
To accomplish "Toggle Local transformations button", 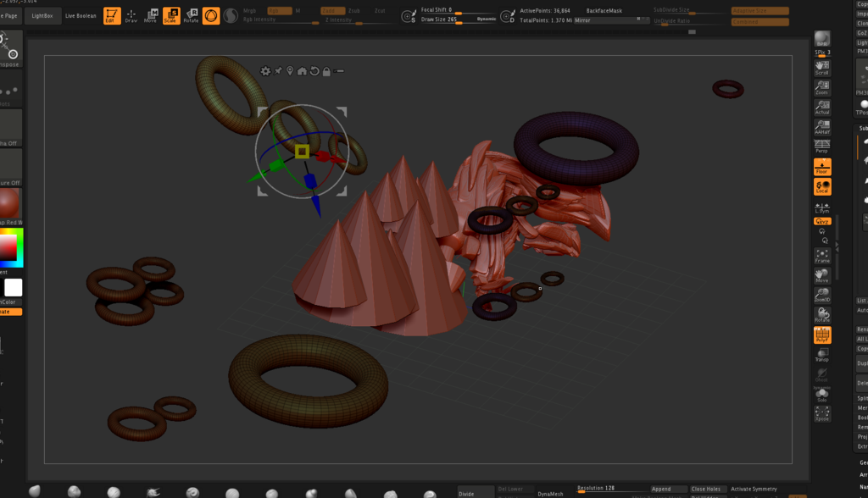I will tap(822, 186).
